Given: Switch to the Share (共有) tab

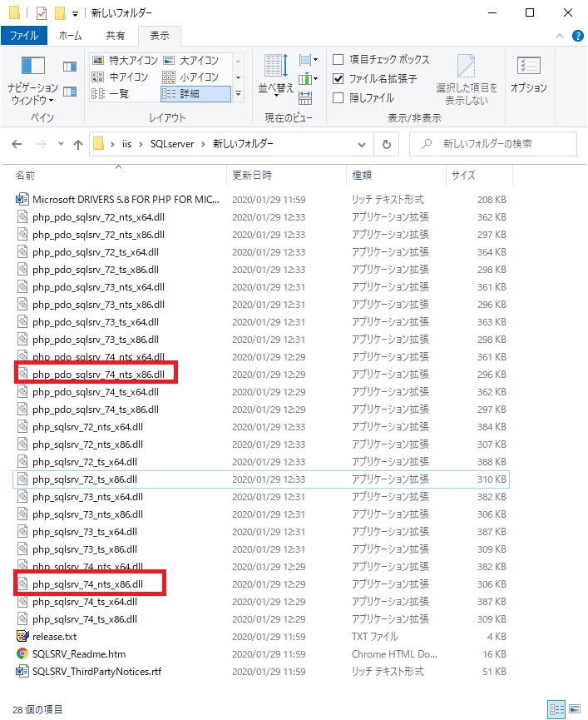Looking at the screenshot, I should pyautogui.click(x=115, y=35).
